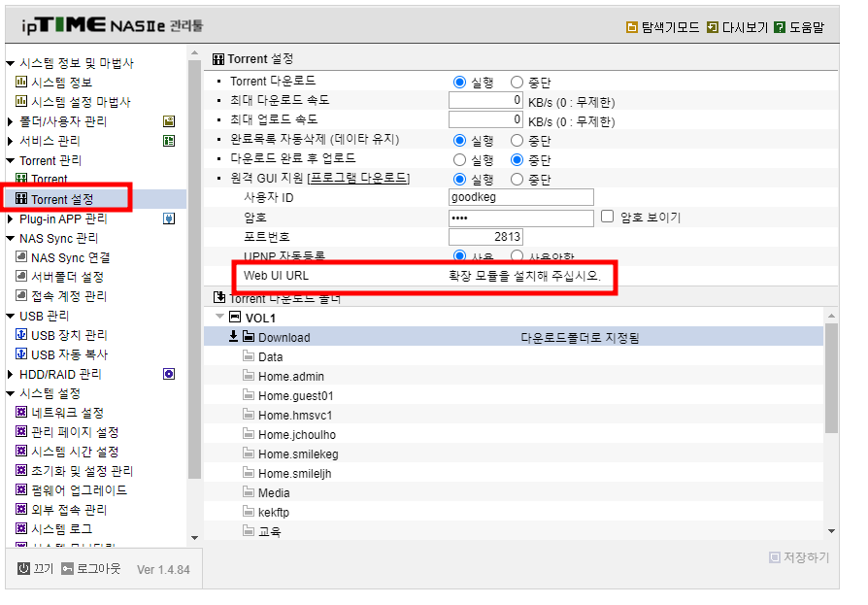Select the Download folder row

514,337
